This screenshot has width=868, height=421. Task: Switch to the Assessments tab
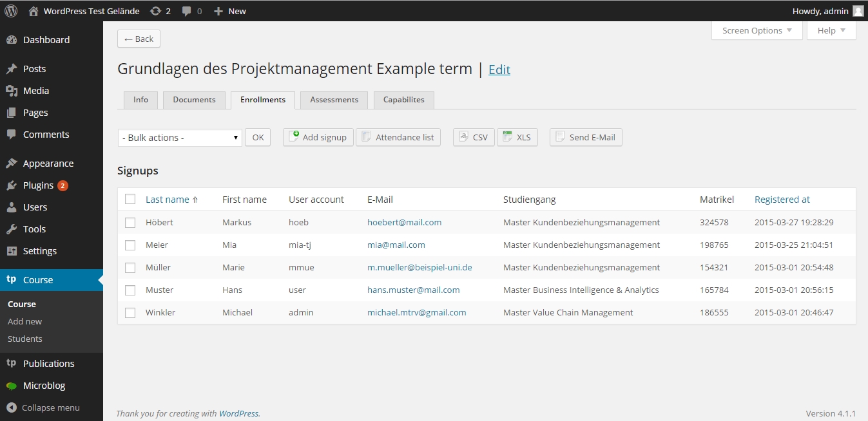(334, 100)
